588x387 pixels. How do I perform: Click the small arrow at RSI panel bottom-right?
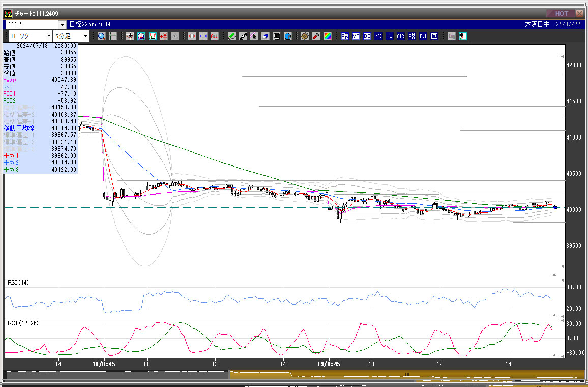[x=554, y=315]
